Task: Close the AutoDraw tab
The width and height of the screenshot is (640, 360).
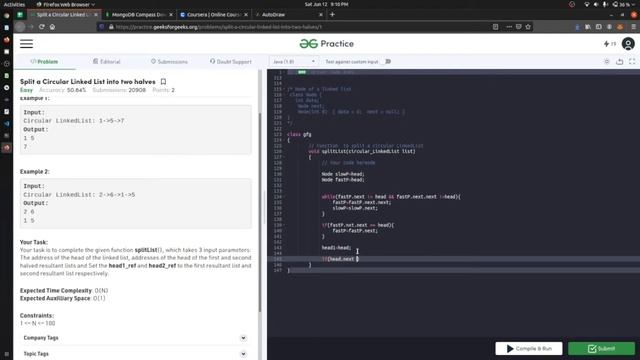Action: (x=320, y=15)
